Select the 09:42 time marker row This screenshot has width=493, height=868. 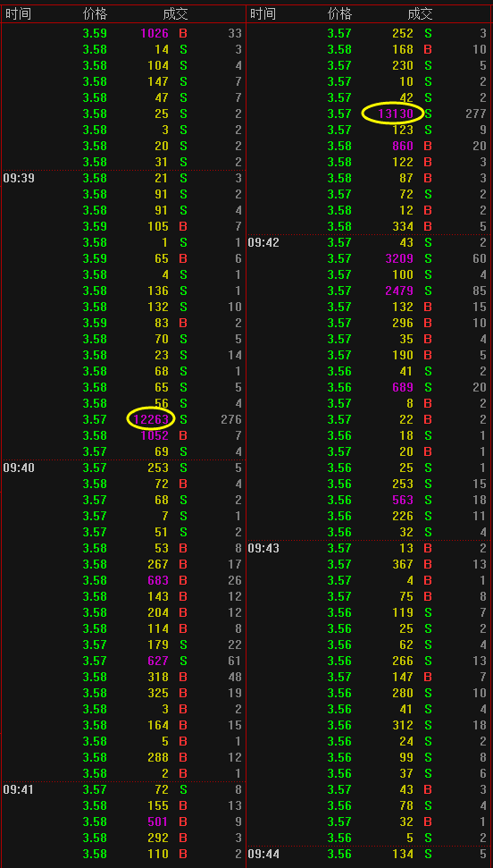pyautogui.click(x=368, y=242)
